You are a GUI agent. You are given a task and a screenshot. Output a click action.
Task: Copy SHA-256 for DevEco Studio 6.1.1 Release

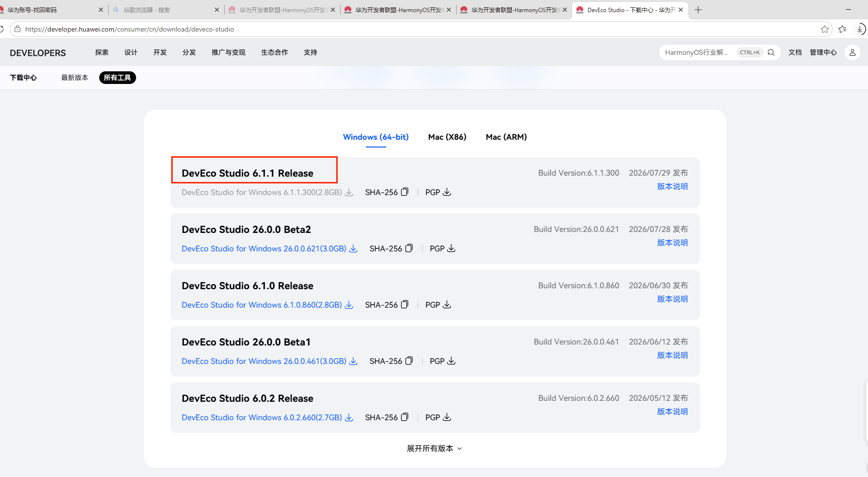[405, 192]
